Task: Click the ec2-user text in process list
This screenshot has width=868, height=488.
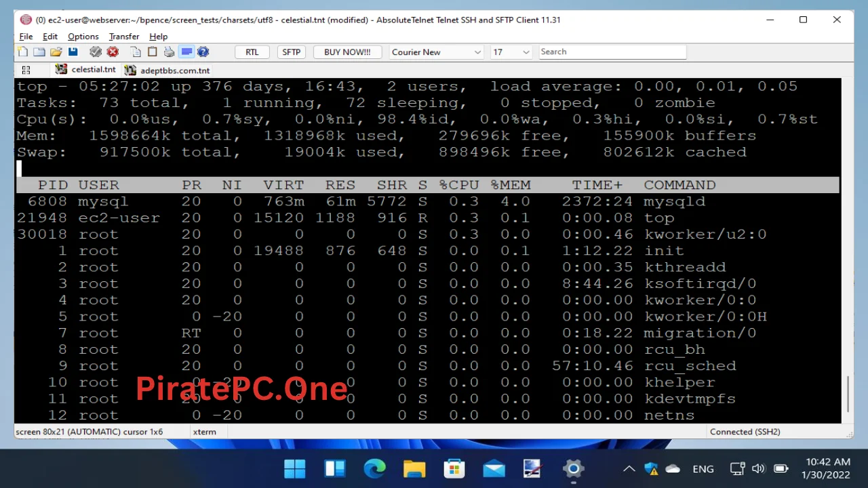Action: [119, 218]
